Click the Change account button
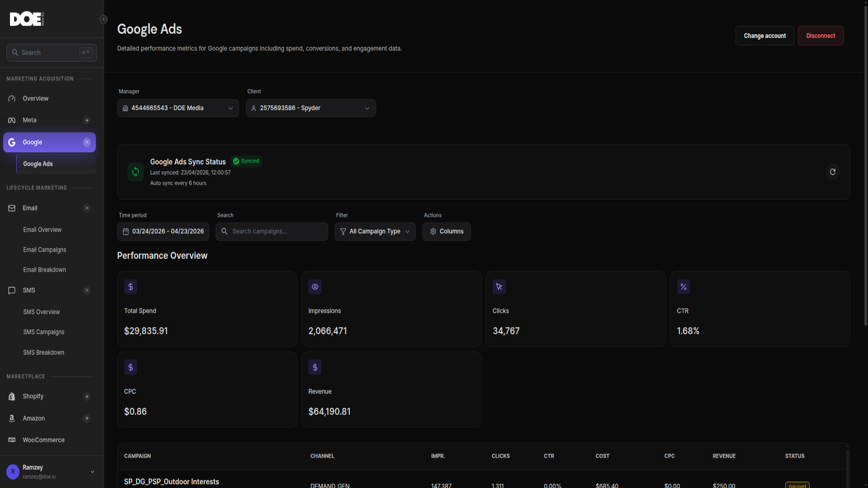Viewport: 868px width, 488px height. point(765,36)
